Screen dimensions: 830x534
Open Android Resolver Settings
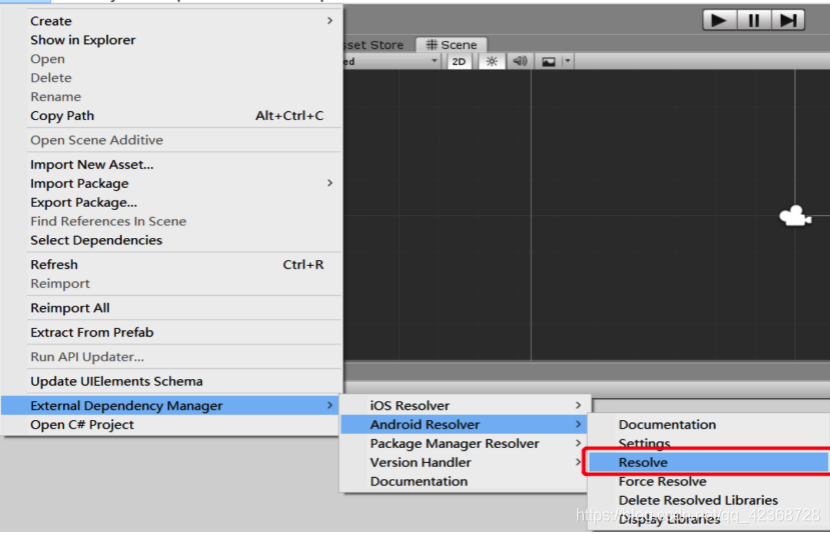tap(709, 443)
